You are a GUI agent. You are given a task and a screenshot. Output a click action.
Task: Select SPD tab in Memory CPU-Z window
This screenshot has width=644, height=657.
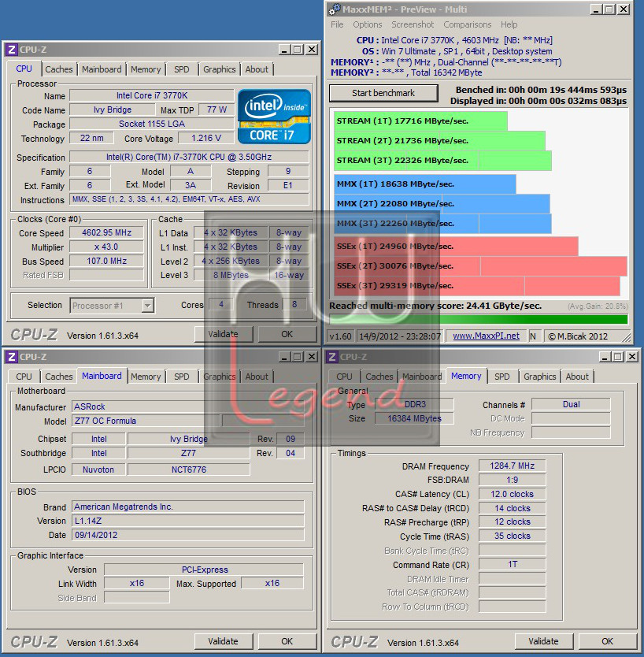click(502, 377)
